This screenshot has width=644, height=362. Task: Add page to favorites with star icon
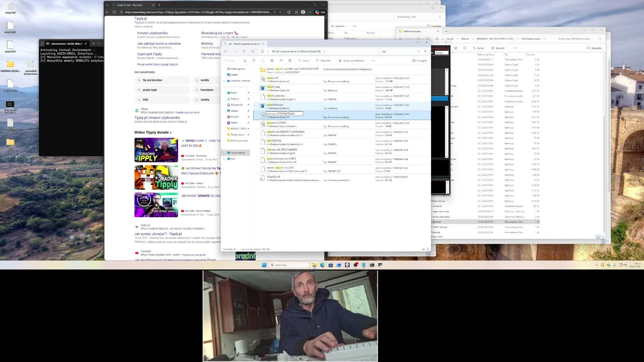click(x=281, y=12)
